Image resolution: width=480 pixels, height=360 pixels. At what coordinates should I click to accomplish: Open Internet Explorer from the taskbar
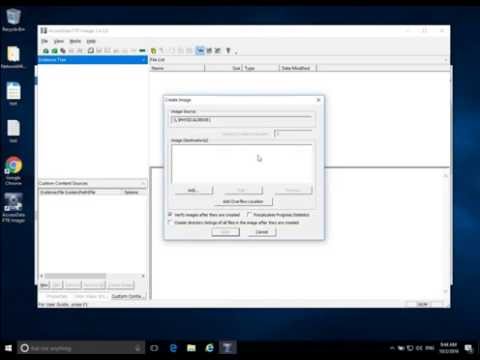pos(210,348)
